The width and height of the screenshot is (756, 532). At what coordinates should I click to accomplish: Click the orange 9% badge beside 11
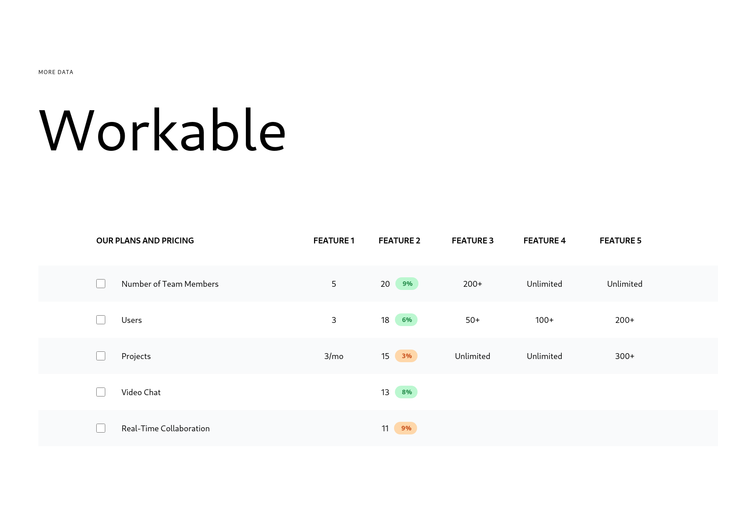pos(406,428)
